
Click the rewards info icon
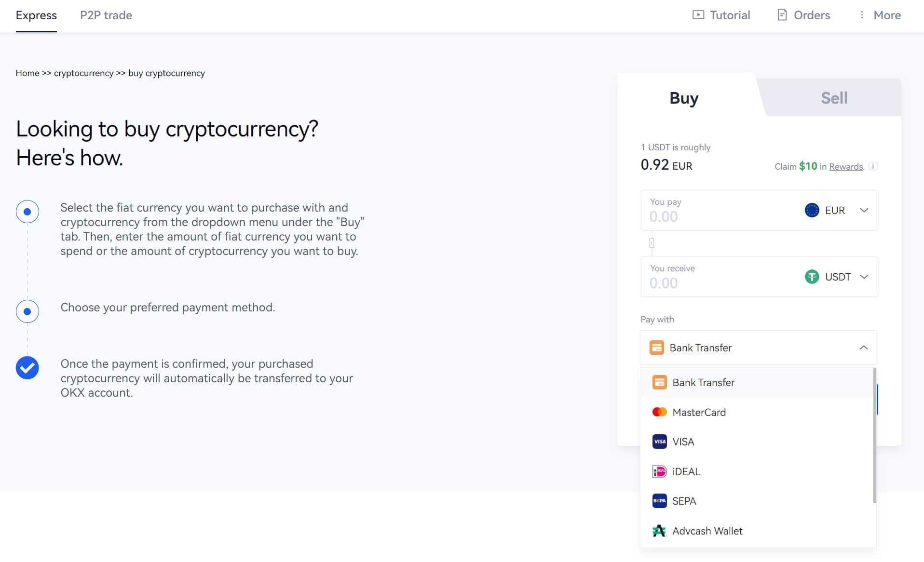[873, 166]
